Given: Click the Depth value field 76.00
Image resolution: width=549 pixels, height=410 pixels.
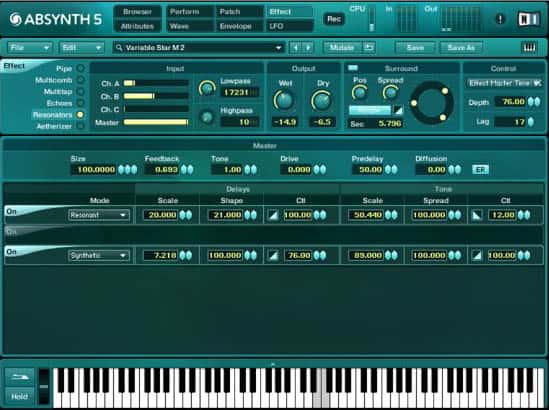Looking at the screenshot, I should click(x=510, y=102).
